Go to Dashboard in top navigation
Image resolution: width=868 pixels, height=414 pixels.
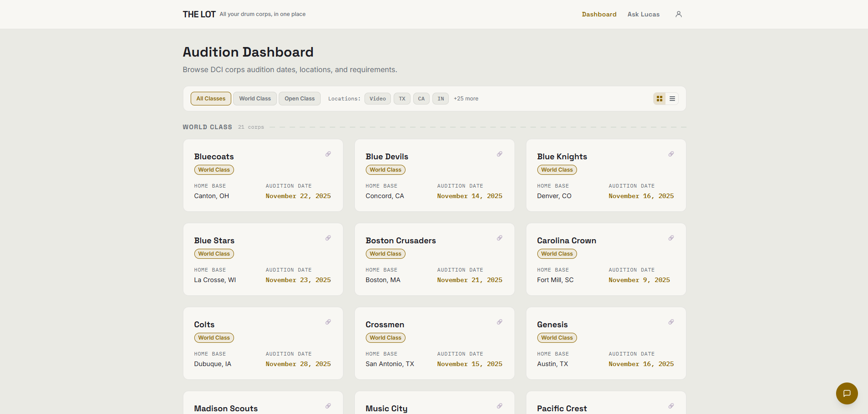[599, 15]
